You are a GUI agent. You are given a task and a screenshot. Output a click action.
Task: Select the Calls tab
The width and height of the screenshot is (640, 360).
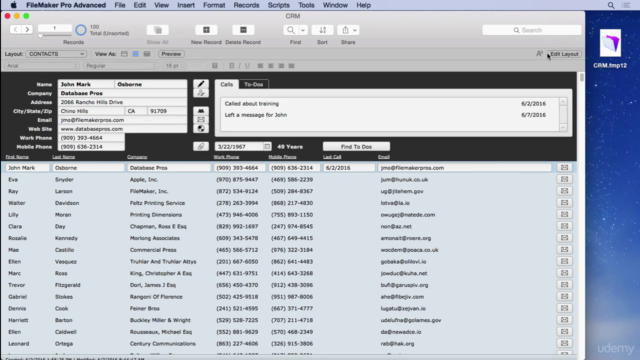[x=227, y=84]
